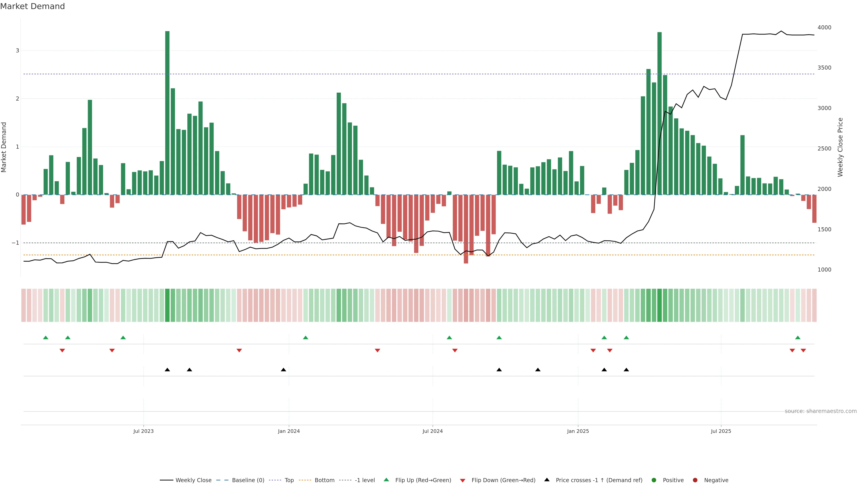This screenshot has height=488, width=868.
Task: Click the Jul 2023 x-axis label
Action: 143,431
